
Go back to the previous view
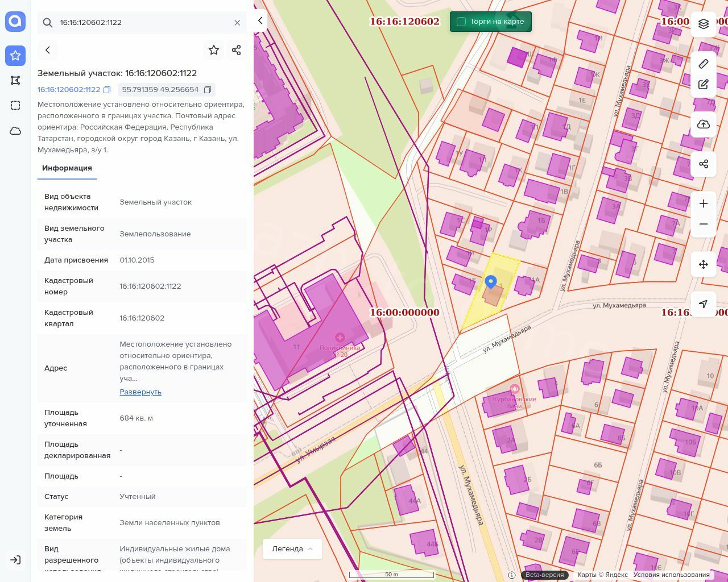[x=48, y=50]
